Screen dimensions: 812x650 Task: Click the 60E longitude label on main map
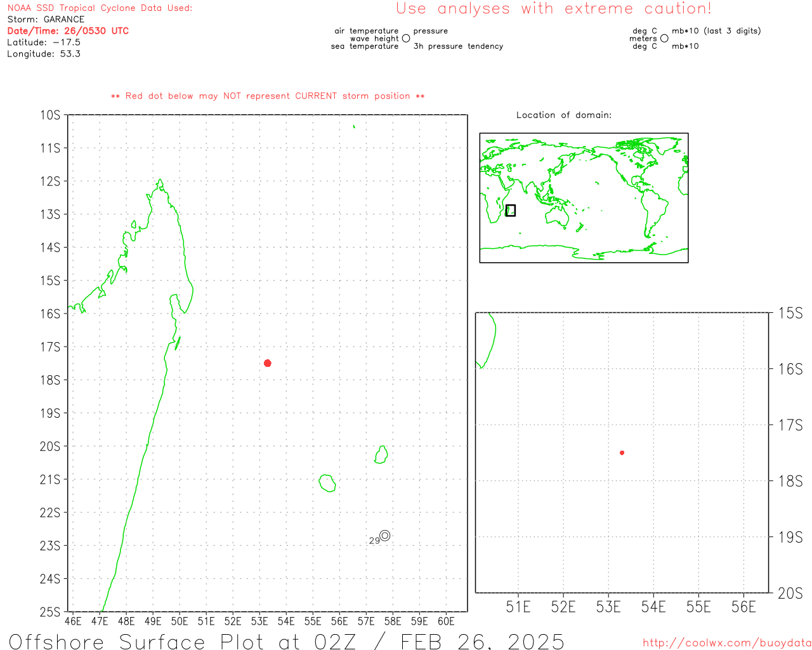(446, 621)
